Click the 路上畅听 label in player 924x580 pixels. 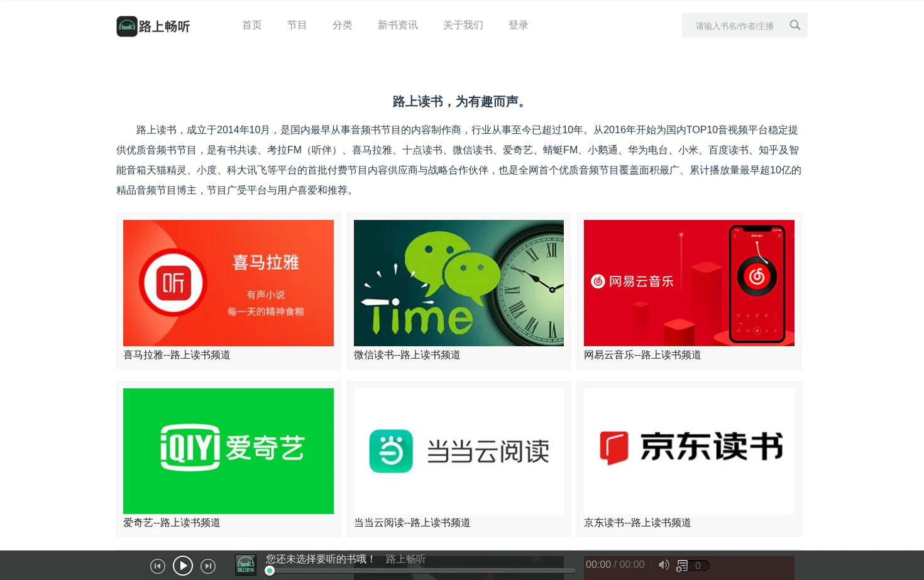point(406,559)
